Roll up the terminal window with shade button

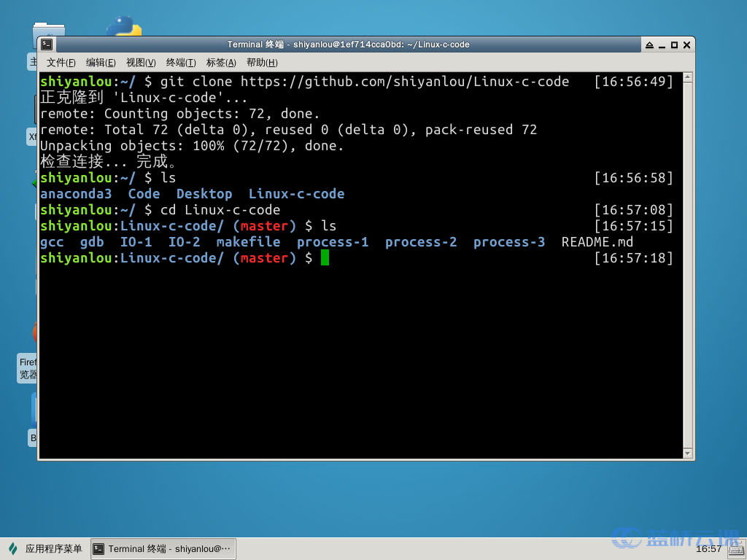[649, 44]
